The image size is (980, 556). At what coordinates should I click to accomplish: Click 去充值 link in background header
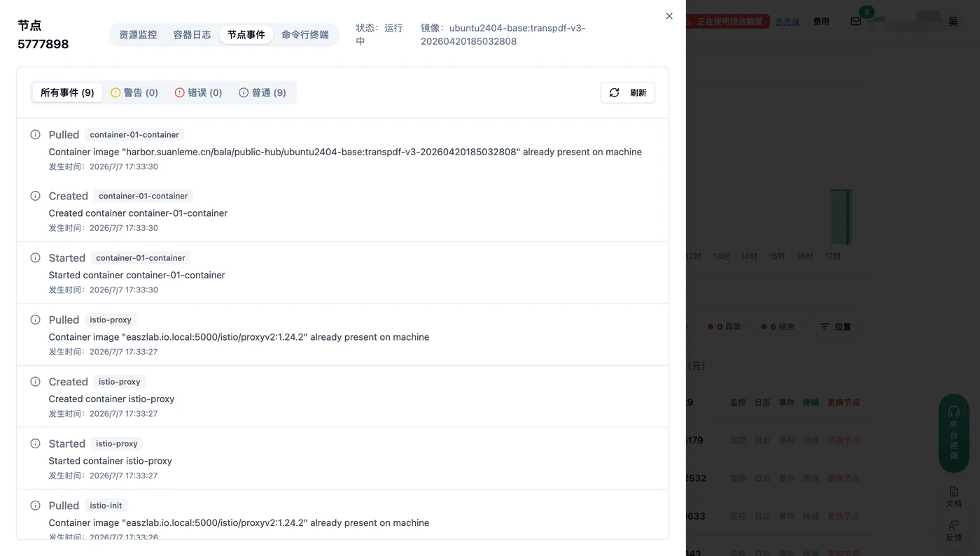(787, 22)
